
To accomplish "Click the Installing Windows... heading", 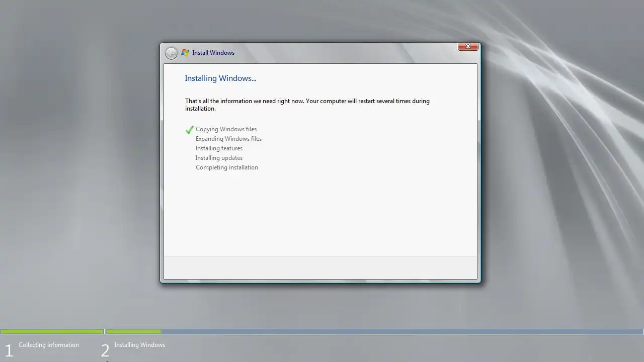I will [x=220, y=78].
